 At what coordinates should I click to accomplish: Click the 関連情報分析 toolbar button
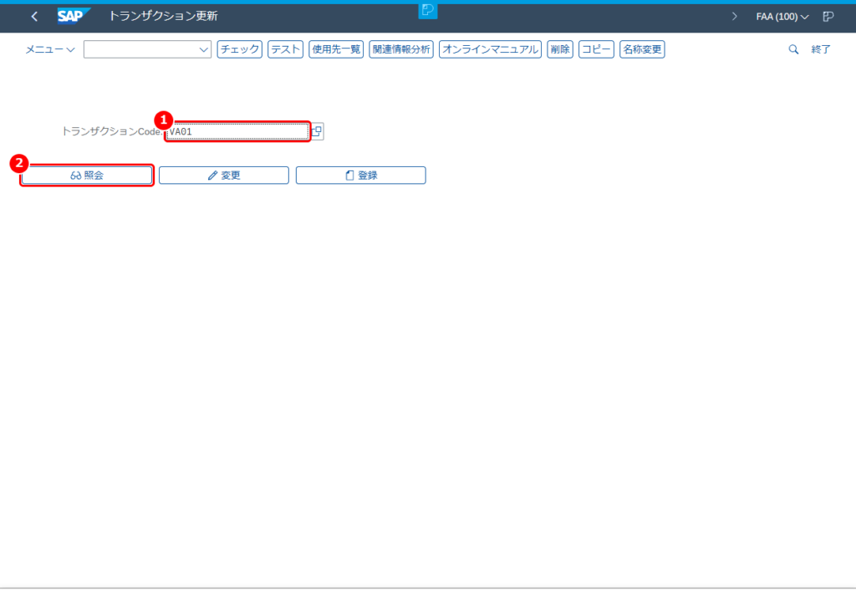401,49
